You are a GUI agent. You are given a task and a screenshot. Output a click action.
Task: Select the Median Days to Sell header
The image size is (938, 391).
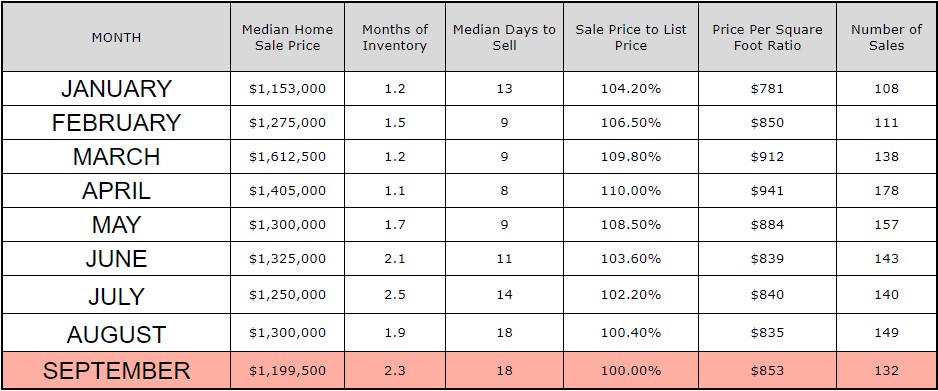coord(504,37)
